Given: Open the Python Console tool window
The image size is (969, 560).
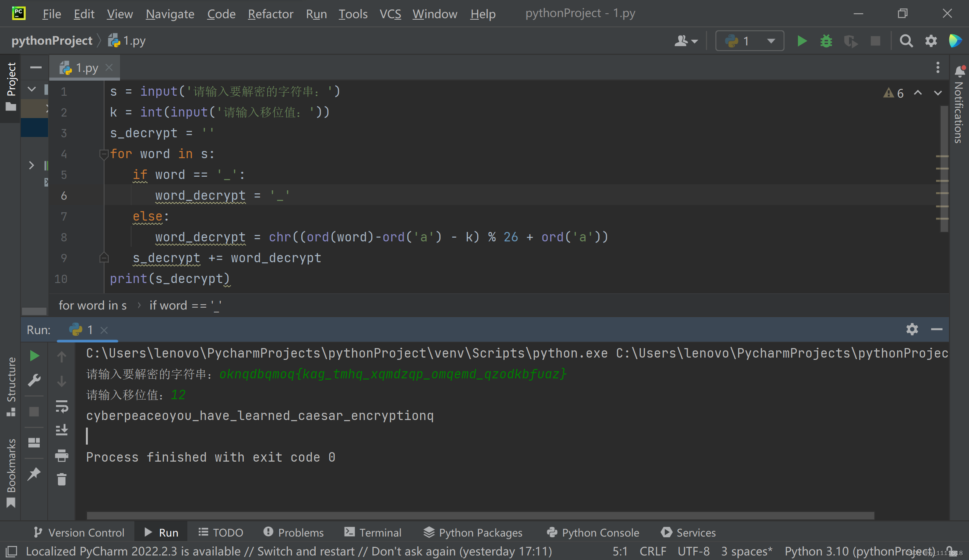Looking at the screenshot, I should (592, 532).
